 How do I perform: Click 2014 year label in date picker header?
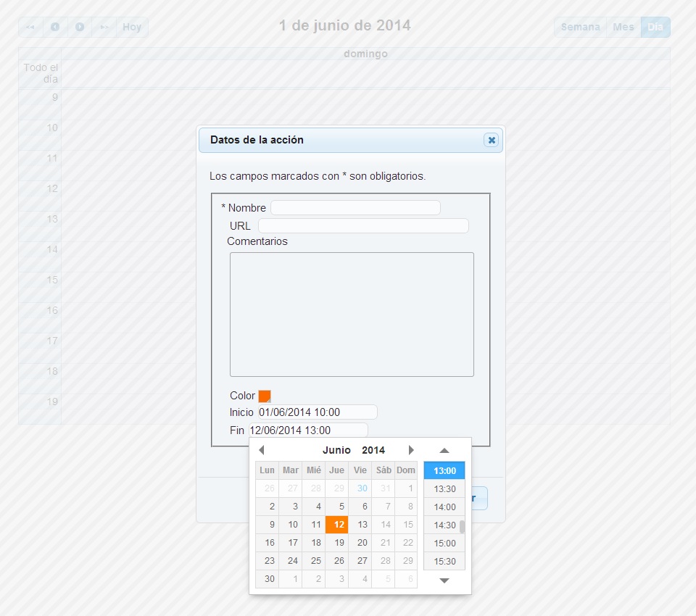(x=373, y=450)
